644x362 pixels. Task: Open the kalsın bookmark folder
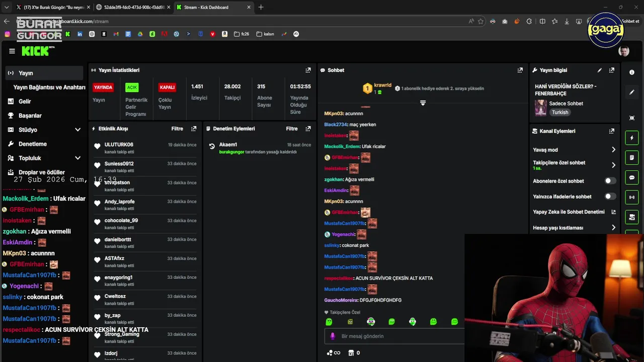coord(265,34)
